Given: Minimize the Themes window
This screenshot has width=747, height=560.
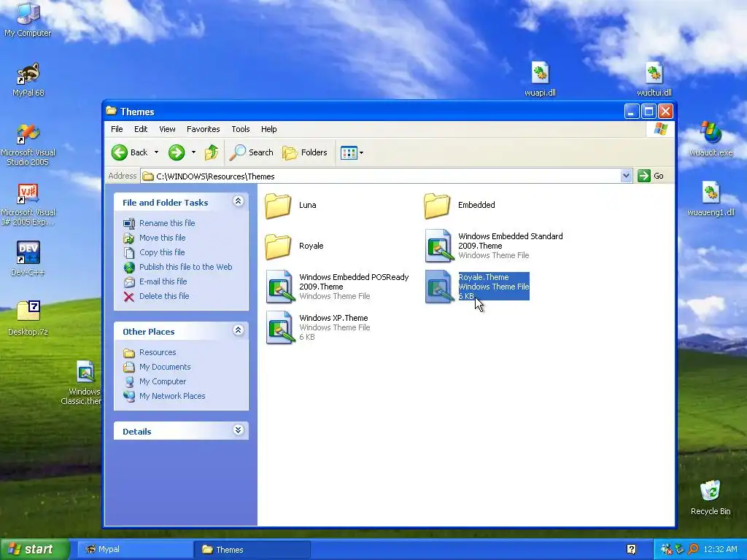Looking at the screenshot, I should [x=632, y=112].
